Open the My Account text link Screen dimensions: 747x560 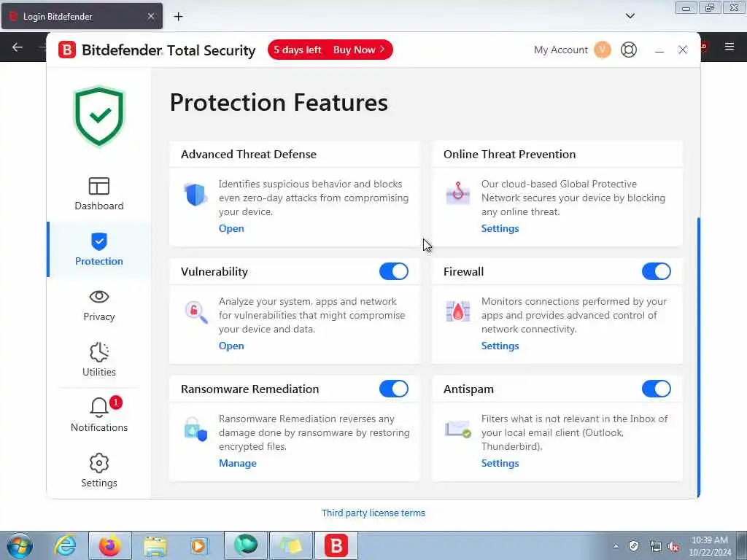click(x=561, y=50)
